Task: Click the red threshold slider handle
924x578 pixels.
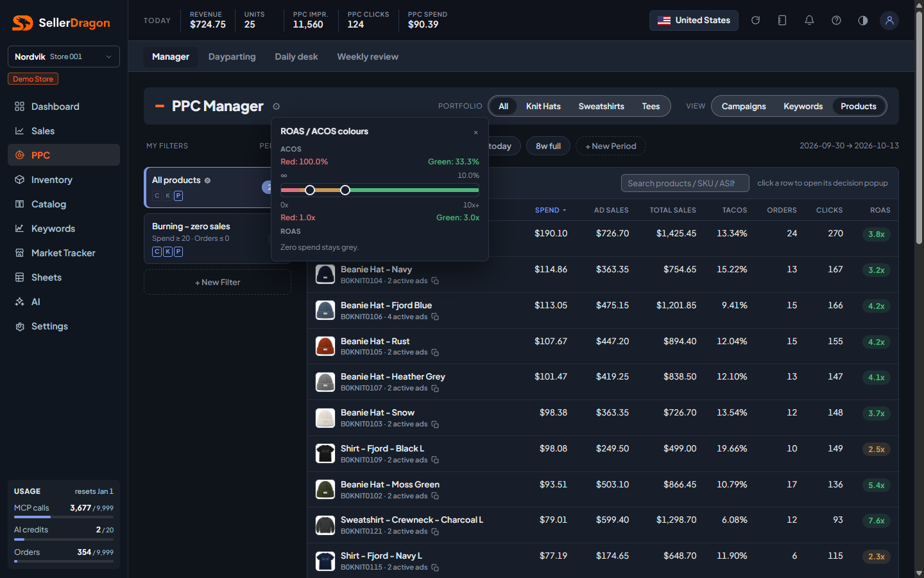Action: 310,190
